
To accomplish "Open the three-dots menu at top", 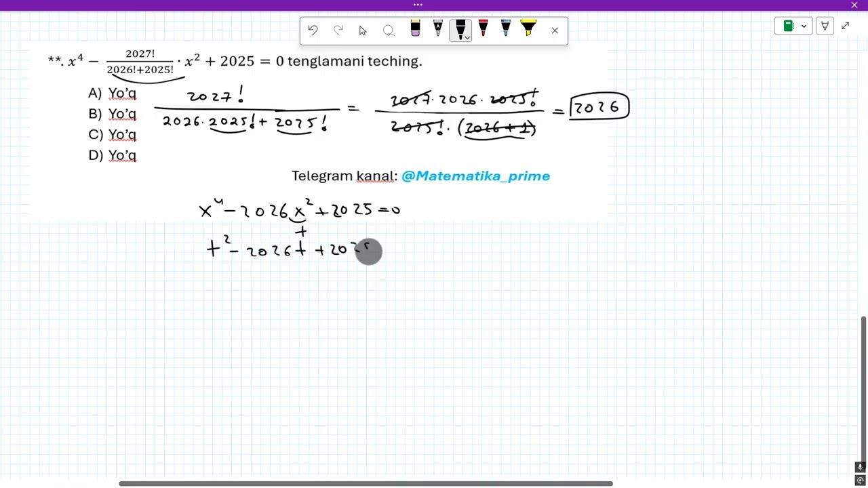I will (418, 5).
